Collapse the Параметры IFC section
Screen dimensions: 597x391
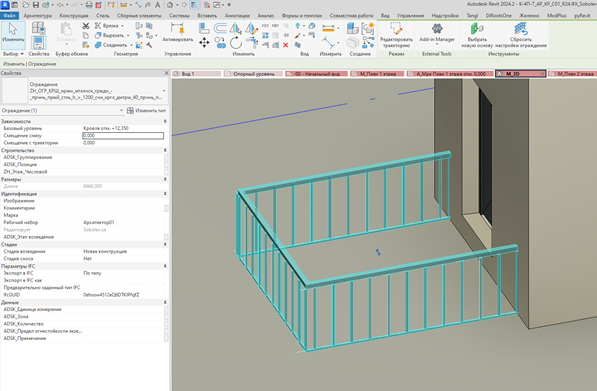pyautogui.click(x=165, y=266)
